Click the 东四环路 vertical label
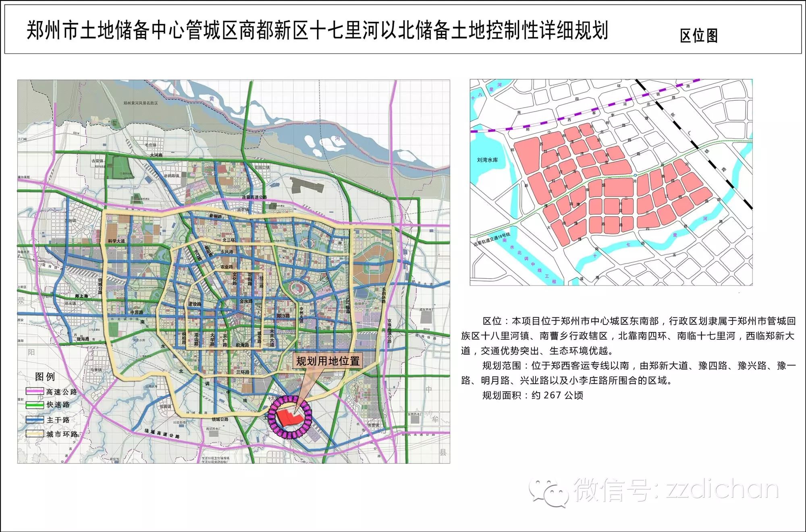The image size is (806, 532). click(384, 295)
